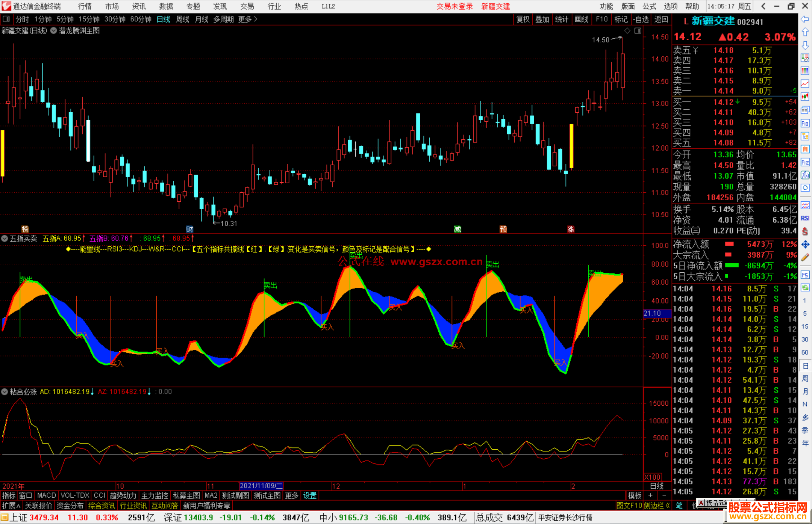The width and height of the screenshot is (812, 524).
Task: Open the -自选 option
Action: (641, 19)
